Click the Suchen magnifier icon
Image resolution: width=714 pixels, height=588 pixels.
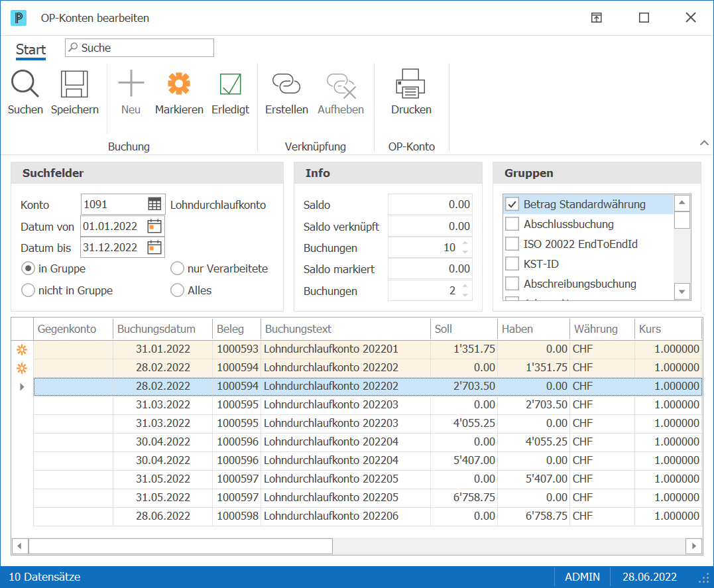25,84
